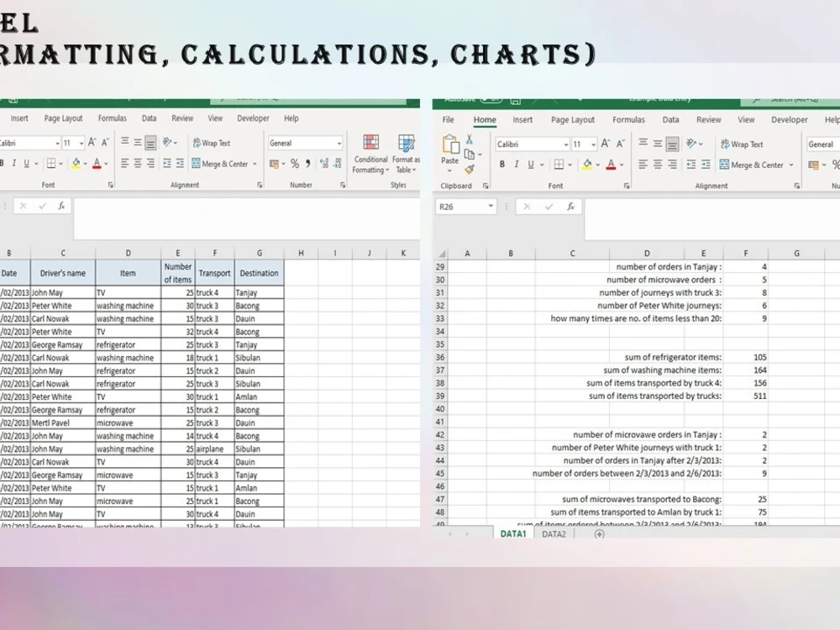Open font size dropdown in left window
The width and height of the screenshot is (840, 630).
[x=81, y=143]
